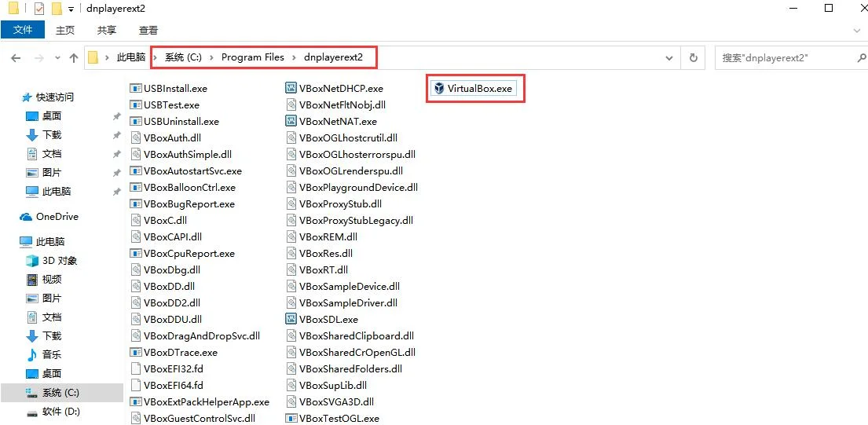Image resolution: width=868 pixels, height=425 pixels.
Task: Select VBoxAutostartSvc.exe file icon
Action: point(136,171)
